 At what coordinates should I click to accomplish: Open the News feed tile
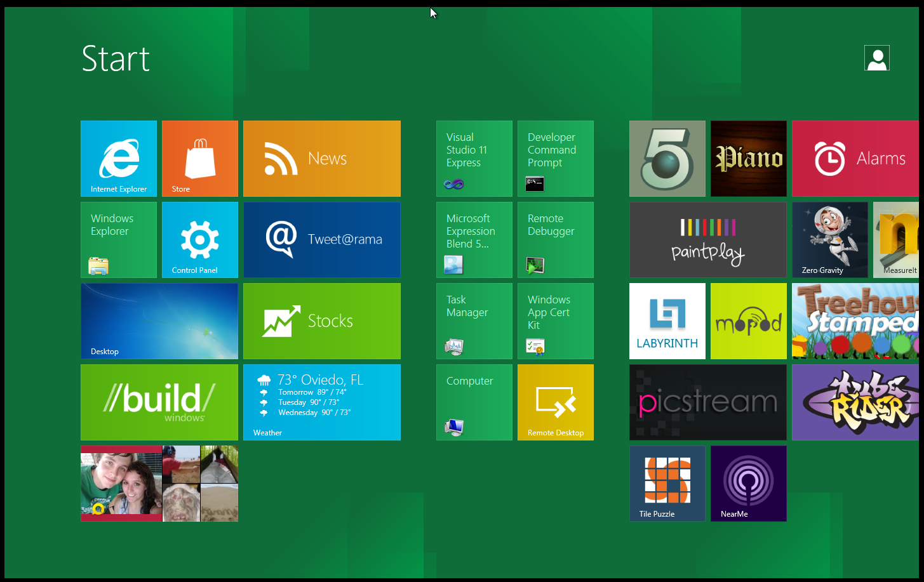pos(322,159)
